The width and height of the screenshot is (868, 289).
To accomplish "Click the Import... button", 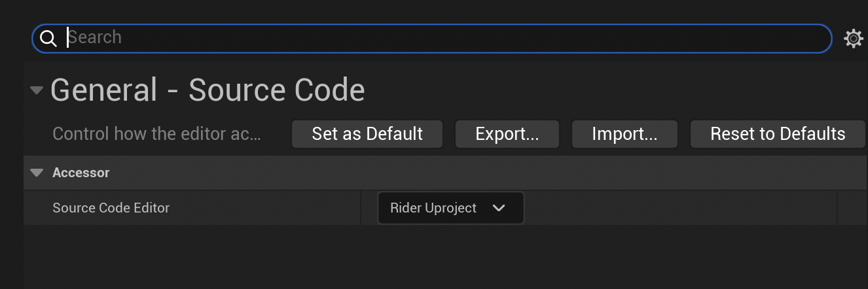I will coord(624,134).
